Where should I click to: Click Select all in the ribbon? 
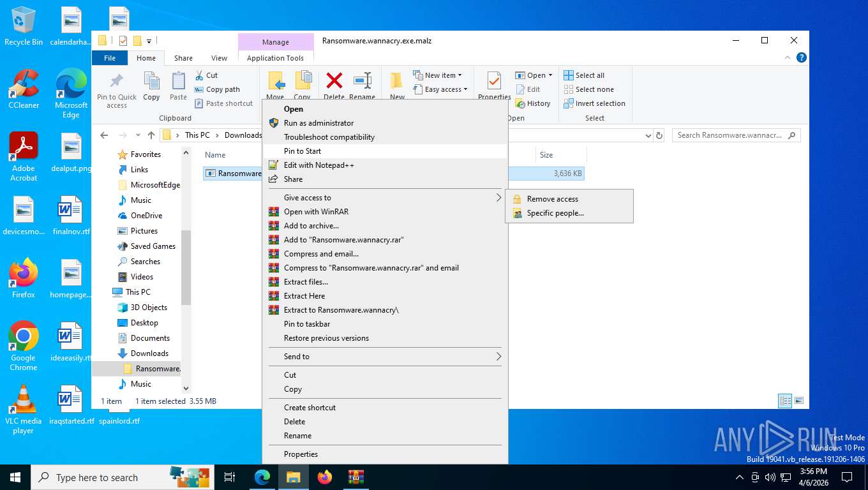tap(584, 75)
